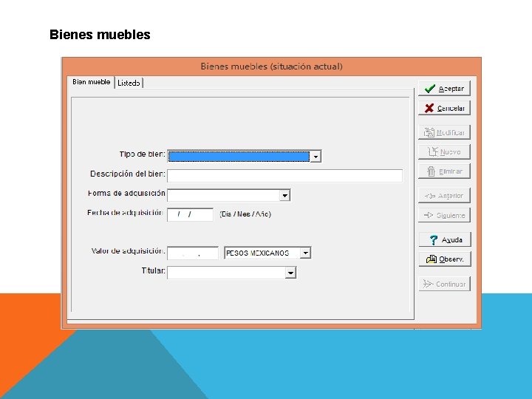Click the Titular combo field
Viewport: 532px width, 399px height.
point(232,273)
